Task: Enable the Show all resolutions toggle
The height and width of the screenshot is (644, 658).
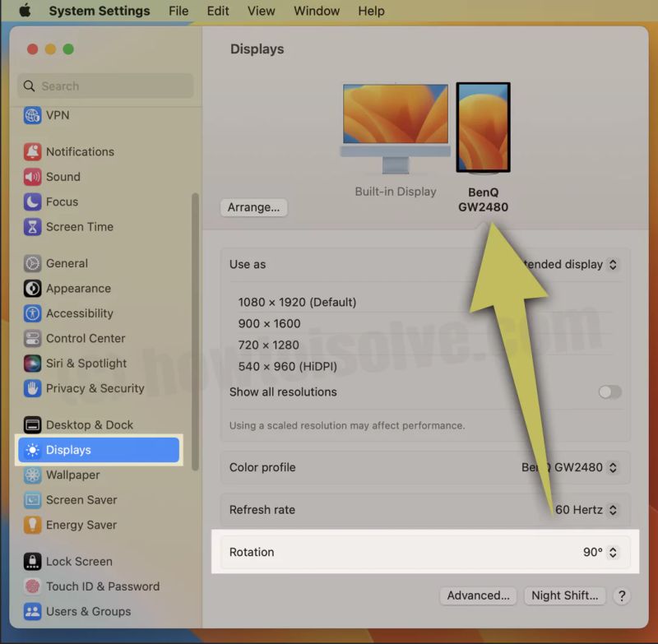Action: tap(609, 392)
